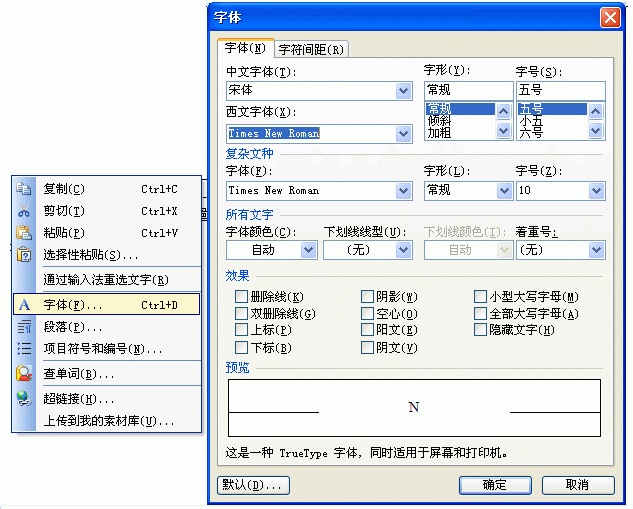Choose 查单词 from the context menu
This screenshot has width=633, height=509.
(79, 374)
